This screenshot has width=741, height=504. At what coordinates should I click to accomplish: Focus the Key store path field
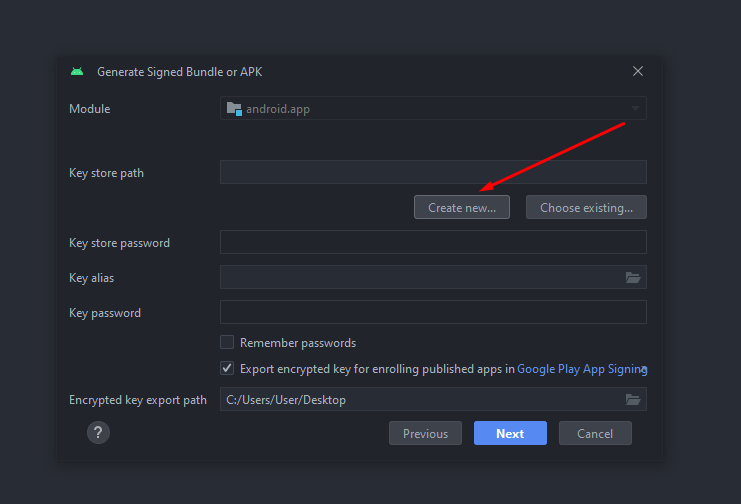pos(432,172)
